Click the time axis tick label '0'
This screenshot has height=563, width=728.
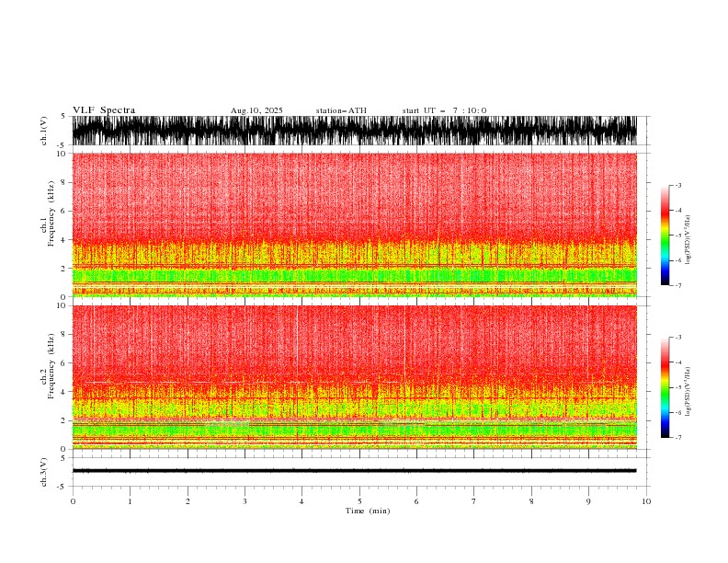[x=73, y=501]
